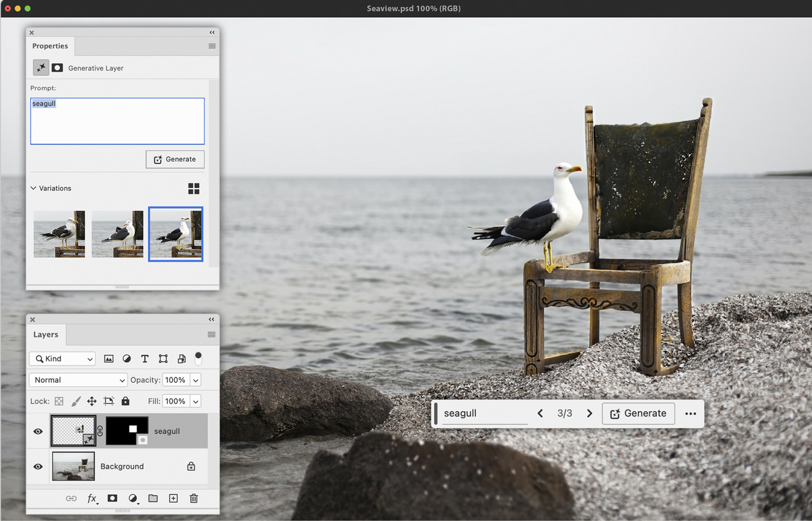
Task: Lock all layer attributes
Action: [125, 401]
